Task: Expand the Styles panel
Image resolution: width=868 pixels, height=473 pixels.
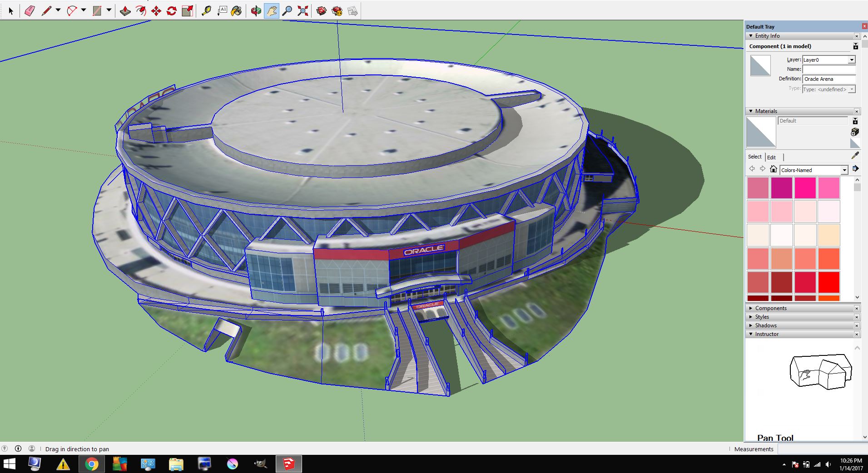Action: (751, 317)
